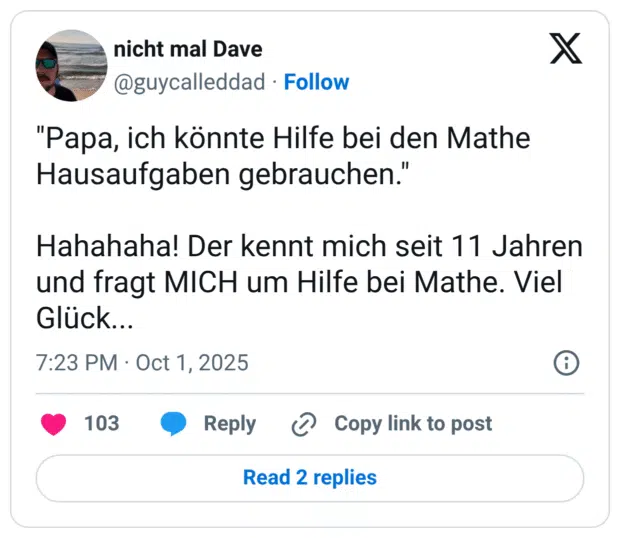The image size is (620, 538).
Task: Click the @guycalleddad handle
Action: [x=191, y=82]
